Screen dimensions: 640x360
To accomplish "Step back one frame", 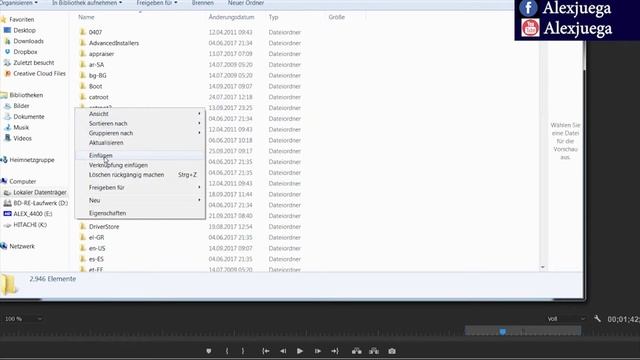I will 283,351.
